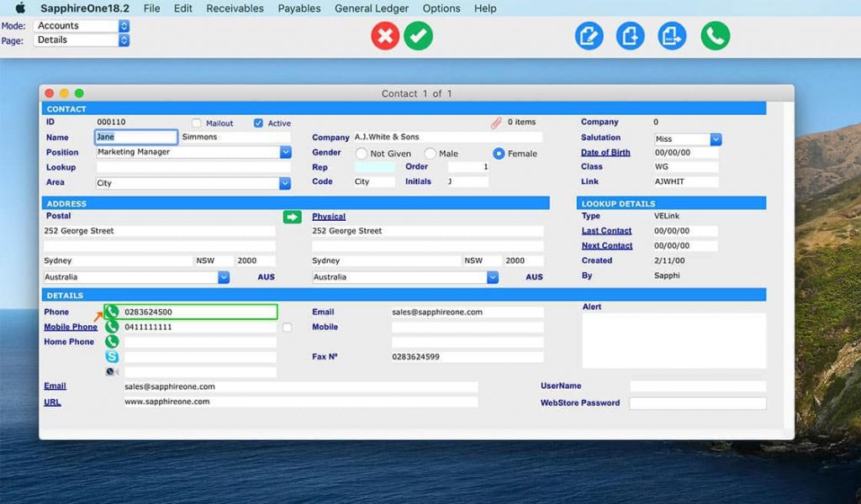This screenshot has height=504, width=861.
Task: Click the underlined Email link label
Action: [x=55, y=386]
